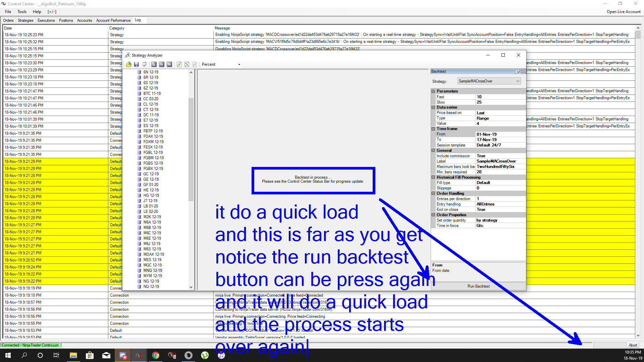The image size is (644, 362).
Task: Click the backtest 'b' toolbar icon
Action: click(x=154, y=64)
